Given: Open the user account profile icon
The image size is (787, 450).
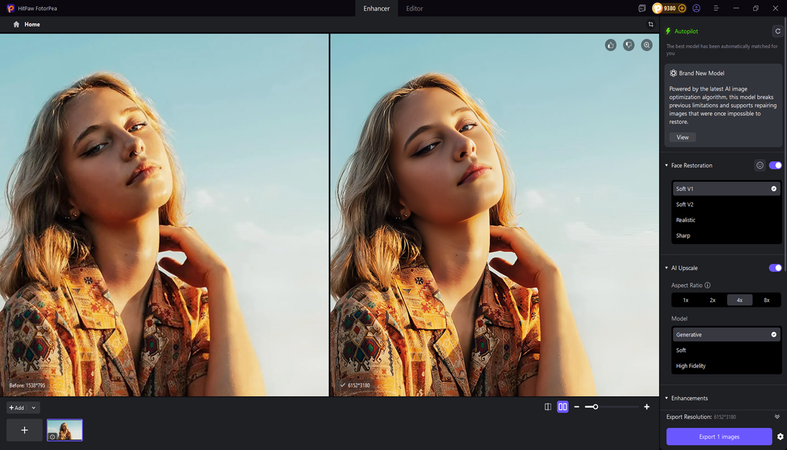Looking at the screenshot, I should [696, 8].
